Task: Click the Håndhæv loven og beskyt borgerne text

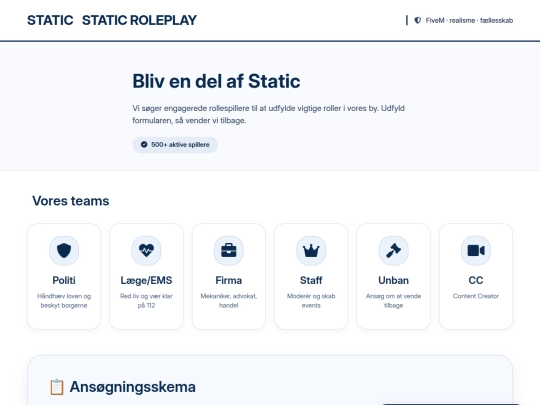Action: click(x=64, y=301)
